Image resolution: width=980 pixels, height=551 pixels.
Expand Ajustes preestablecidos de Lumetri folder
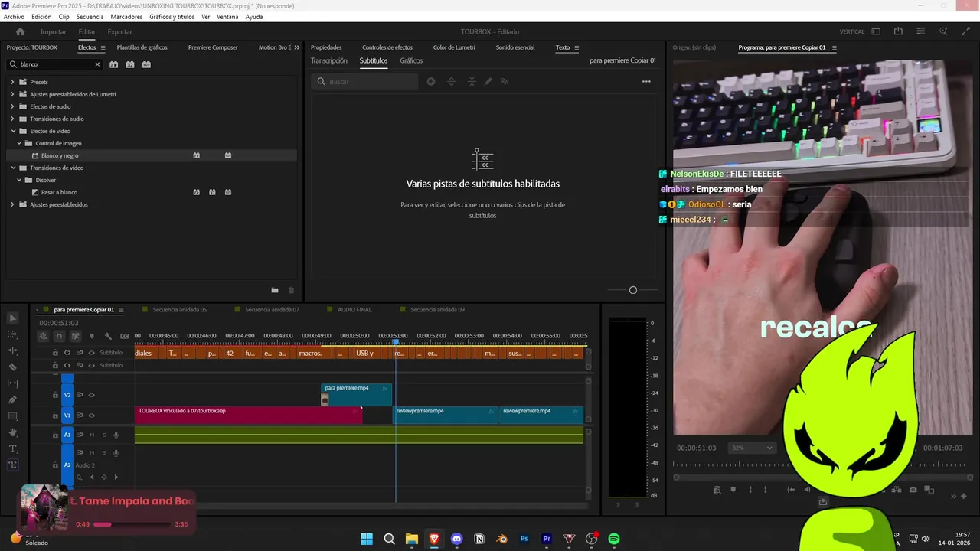[x=12, y=94]
